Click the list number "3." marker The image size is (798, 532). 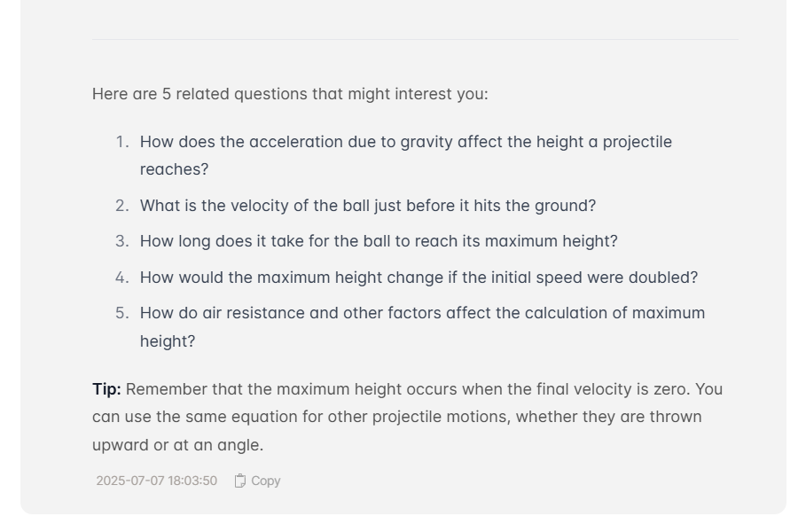point(122,241)
